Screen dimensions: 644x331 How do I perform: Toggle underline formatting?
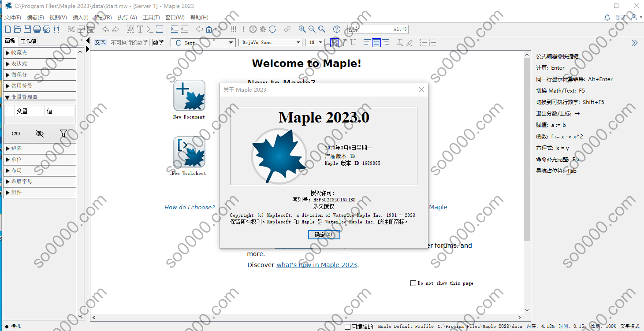(x=353, y=42)
